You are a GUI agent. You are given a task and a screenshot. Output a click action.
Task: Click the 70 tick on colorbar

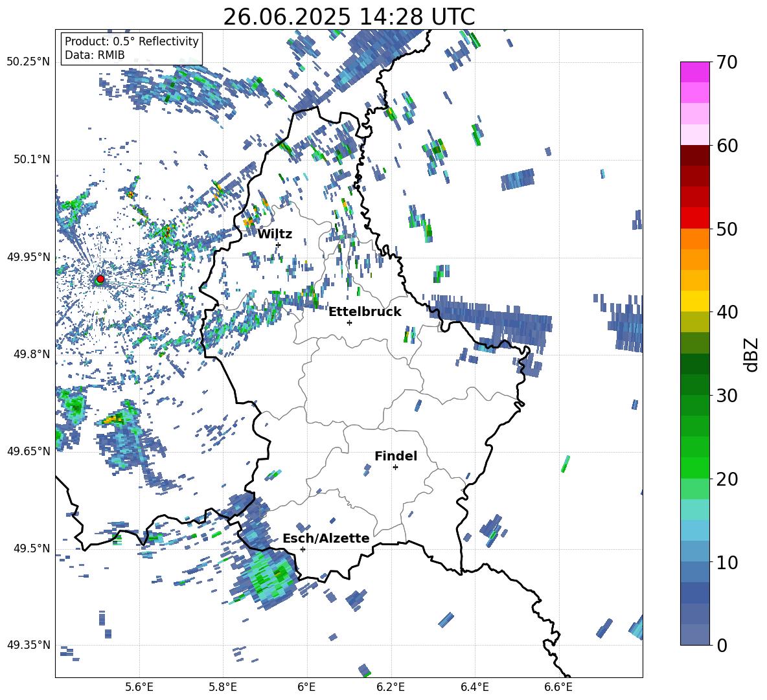(x=726, y=62)
